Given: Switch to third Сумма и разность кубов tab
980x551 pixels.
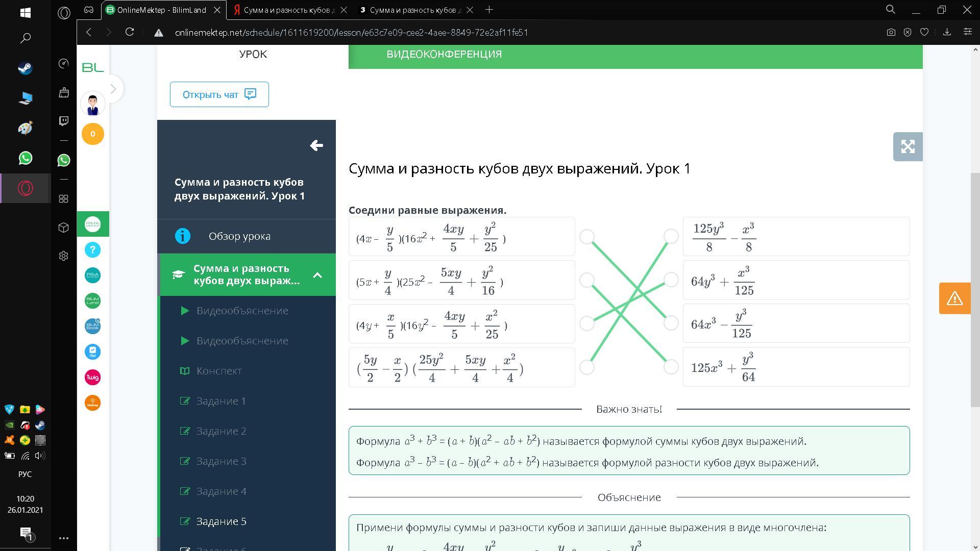Looking at the screenshot, I should pos(415,10).
